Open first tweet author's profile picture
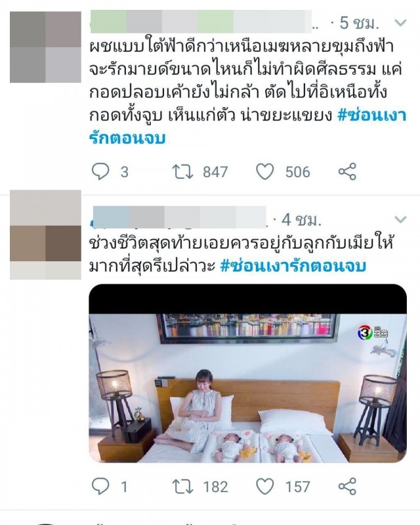Screen dimensions: 420x525 [x=45, y=47]
